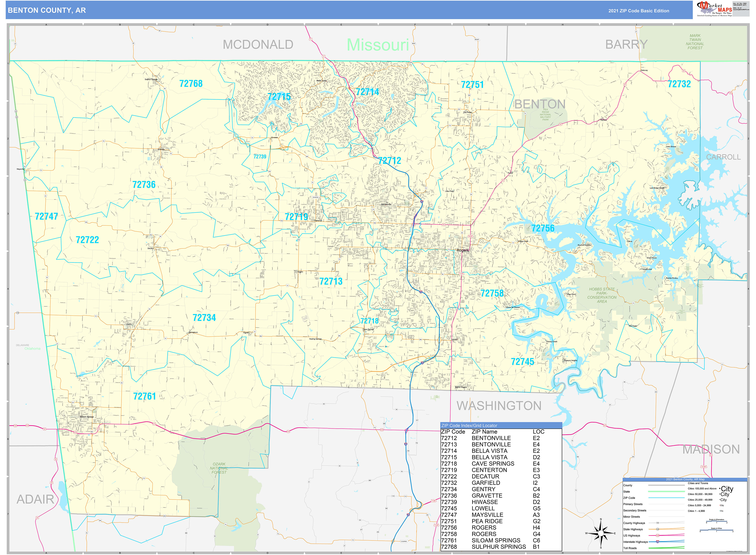Select the 72745 LOWELL index row
756x555 pixels.
coord(501,508)
